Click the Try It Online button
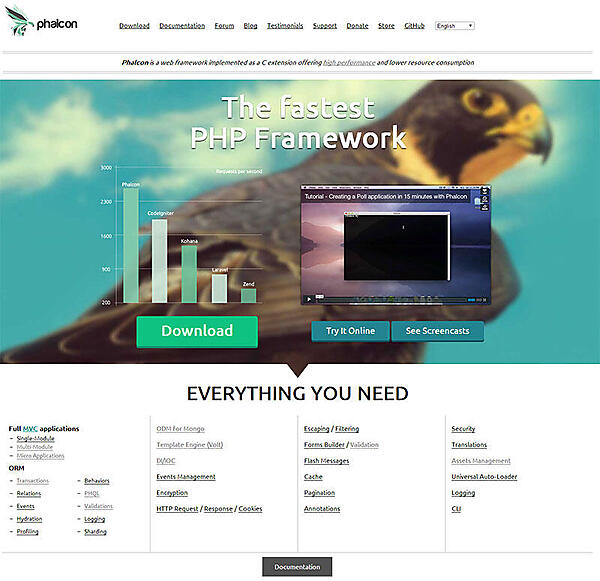 coord(350,331)
